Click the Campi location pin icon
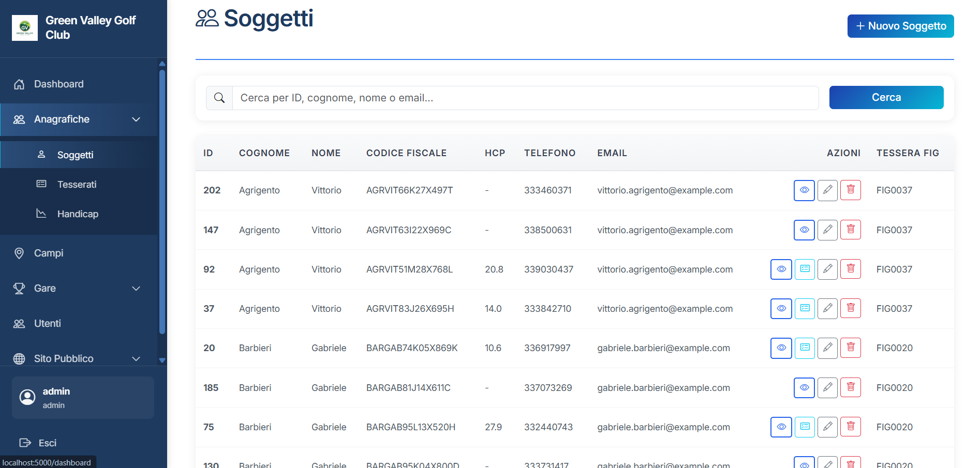This screenshot has width=980, height=468. pyautogui.click(x=19, y=253)
